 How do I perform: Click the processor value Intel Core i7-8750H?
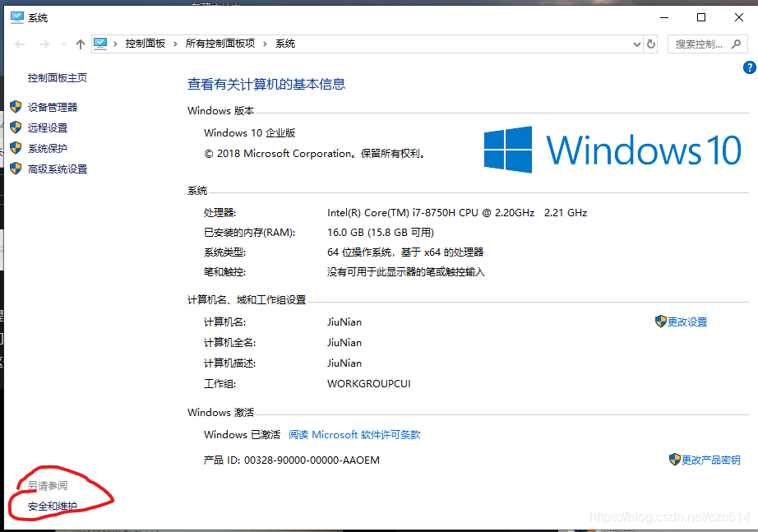click(x=457, y=213)
